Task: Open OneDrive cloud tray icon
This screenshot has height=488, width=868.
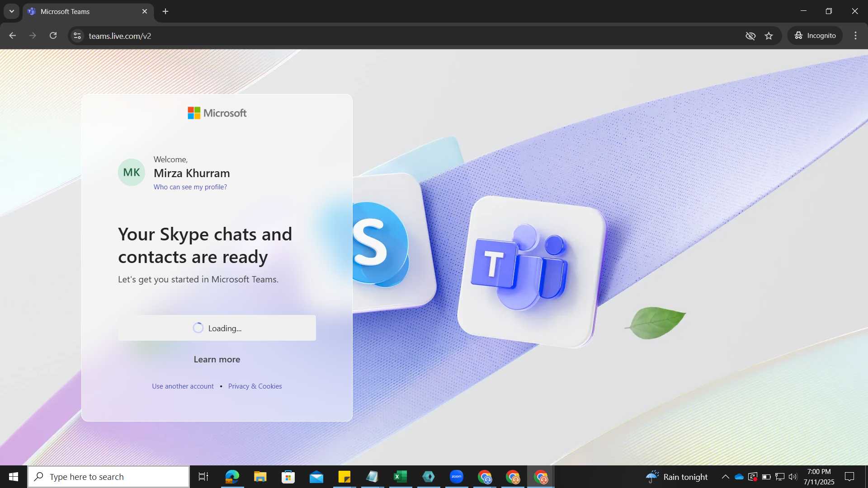Action: click(739, 477)
